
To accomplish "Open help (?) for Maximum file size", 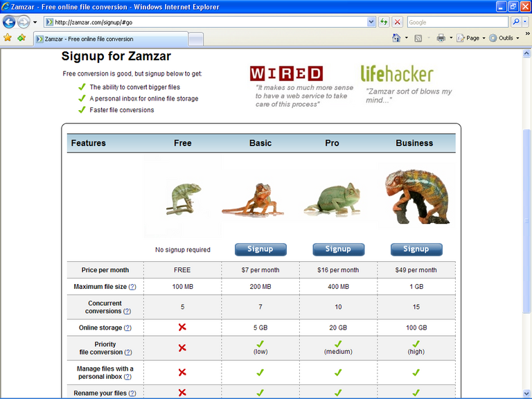I will pyautogui.click(x=132, y=287).
